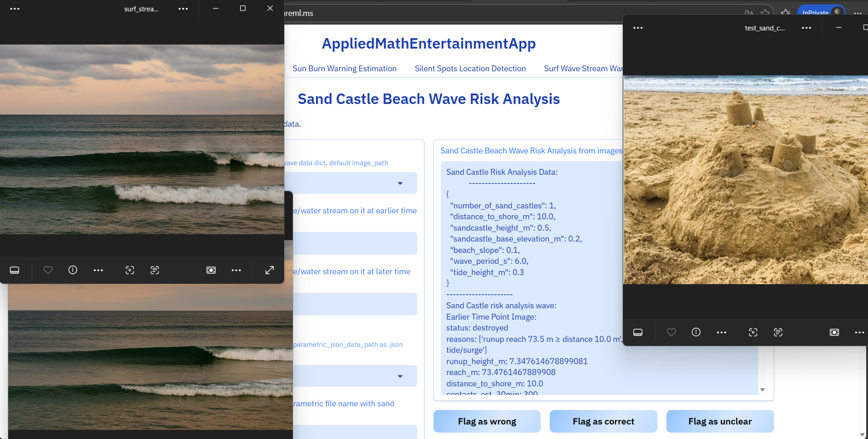Screen dimensions: 868x439
Task: Click page scrollbar down arrow in browser
Action: point(862,434)
